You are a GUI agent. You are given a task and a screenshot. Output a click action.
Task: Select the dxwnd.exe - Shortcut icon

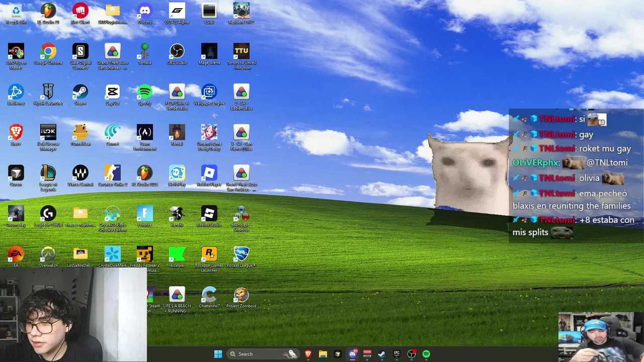tap(242, 219)
